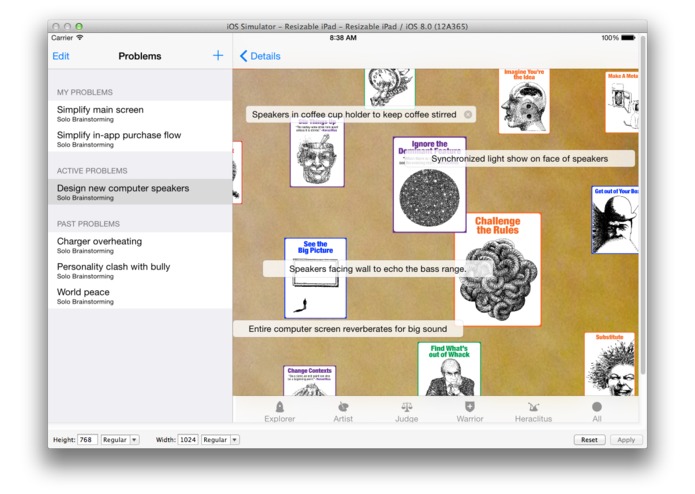Viewport: 695px width, 494px height.
Task: Select the top clock illustration card
Action: [x=390, y=87]
